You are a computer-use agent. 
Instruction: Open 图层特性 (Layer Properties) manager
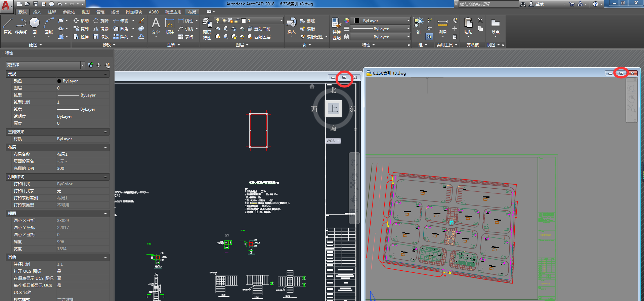(207, 29)
